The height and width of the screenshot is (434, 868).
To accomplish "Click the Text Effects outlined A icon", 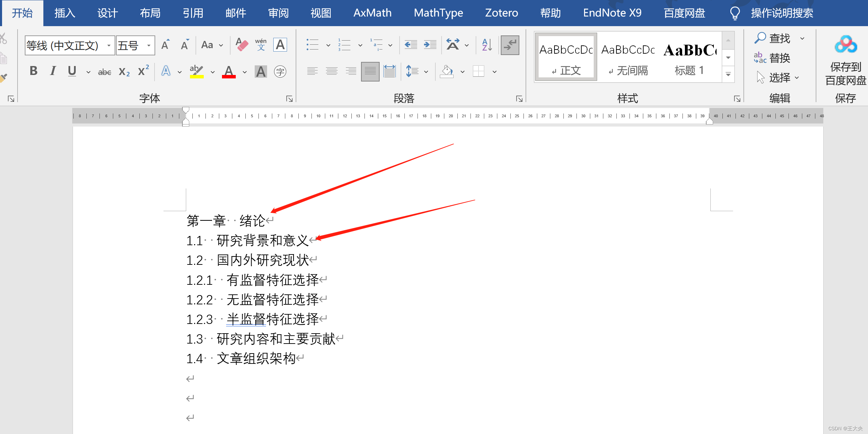I will [166, 71].
